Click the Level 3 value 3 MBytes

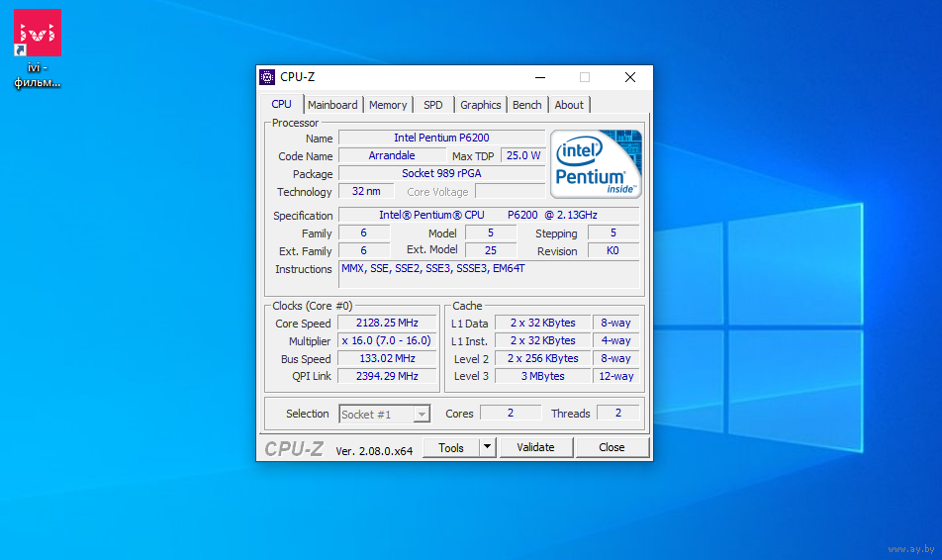tap(542, 376)
